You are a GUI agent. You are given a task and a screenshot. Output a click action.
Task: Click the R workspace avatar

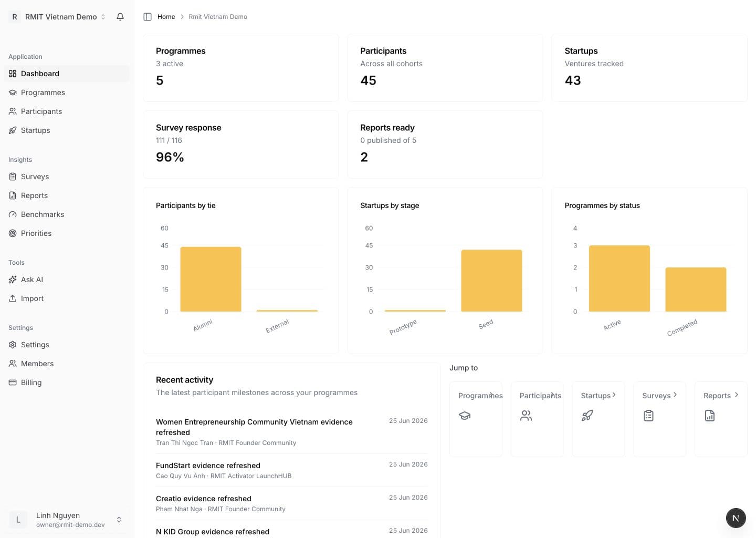coord(15,17)
